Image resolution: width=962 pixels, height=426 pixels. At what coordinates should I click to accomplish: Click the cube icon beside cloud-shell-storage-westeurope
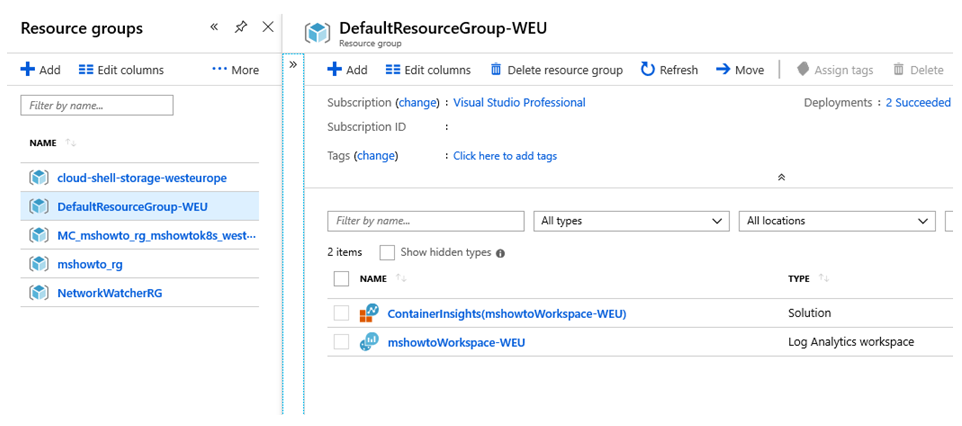click(39, 178)
